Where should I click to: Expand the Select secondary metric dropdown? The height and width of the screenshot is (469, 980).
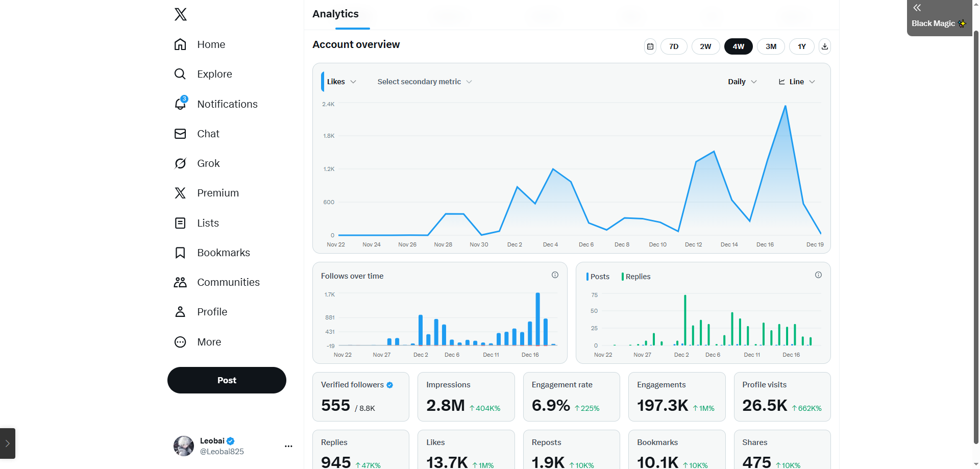tap(424, 82)
